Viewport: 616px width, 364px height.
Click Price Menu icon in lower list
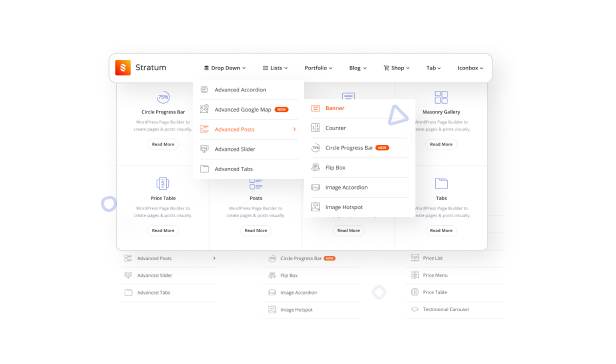(x=415, y=275)
